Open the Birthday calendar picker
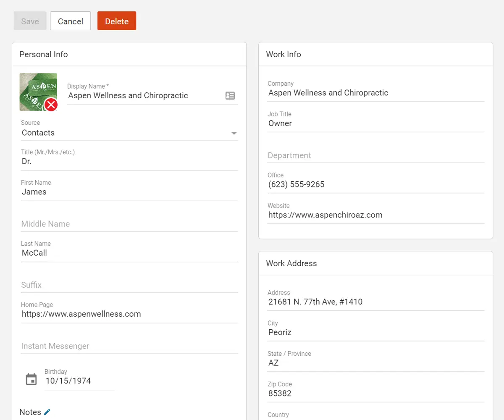 click(x=31, y=379)
